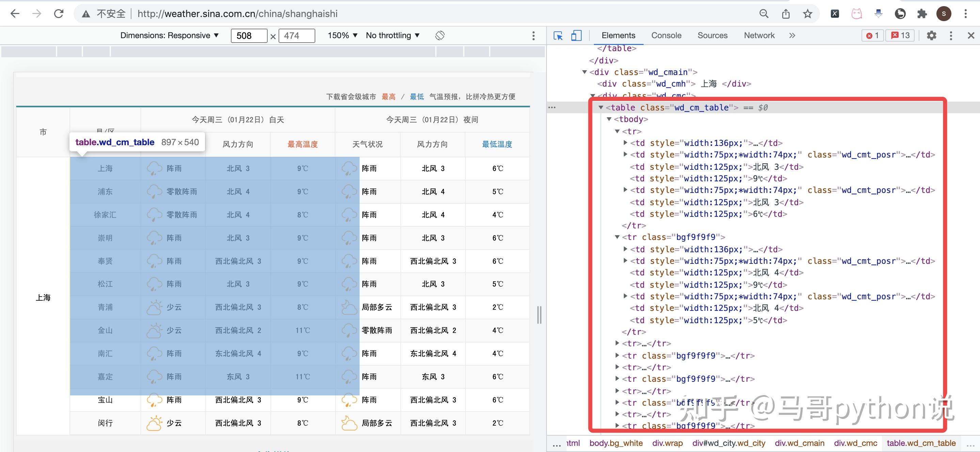Open the Chrome extensions puzzle icon
The width and height of the screenshot is (980, 452).
(x=922, y=13)
